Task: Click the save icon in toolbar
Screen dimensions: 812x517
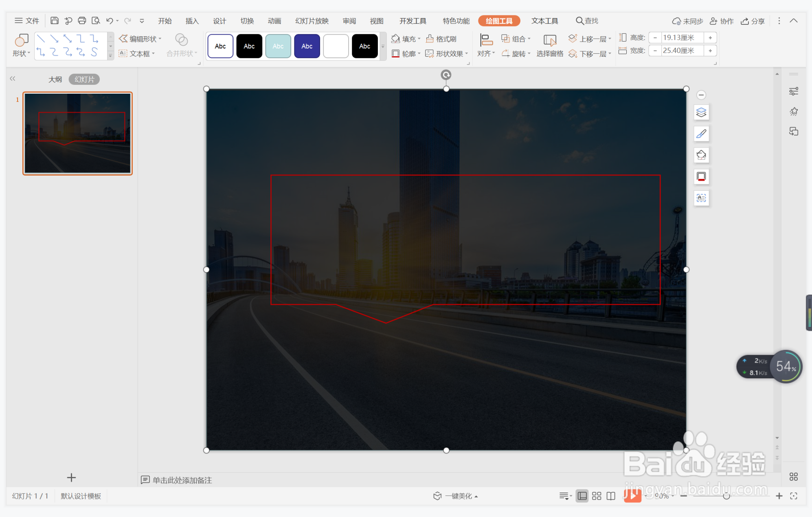Action: pyautogui.click(x=54, y=21)
